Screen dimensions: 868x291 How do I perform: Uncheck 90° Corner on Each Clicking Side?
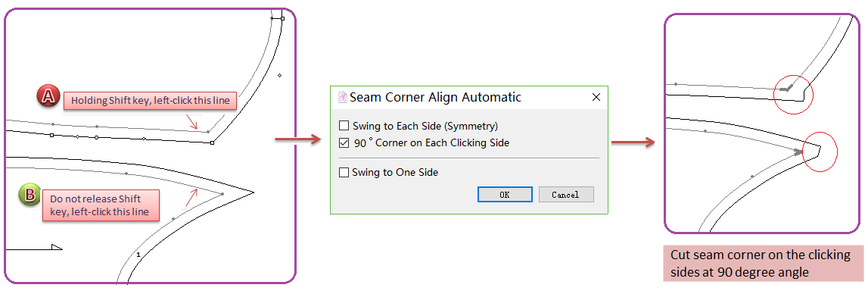click(344, 143)
